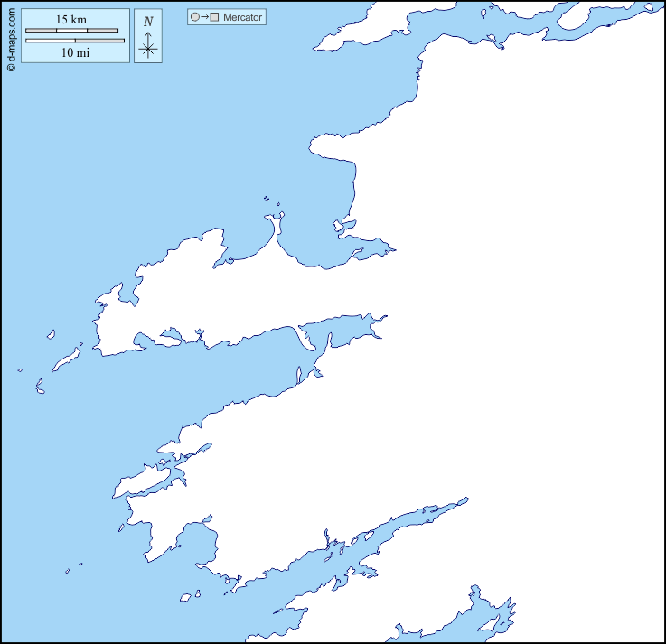Click the 15 km scale label
This screenshot has height=644, width=666.
click(70, 20)
